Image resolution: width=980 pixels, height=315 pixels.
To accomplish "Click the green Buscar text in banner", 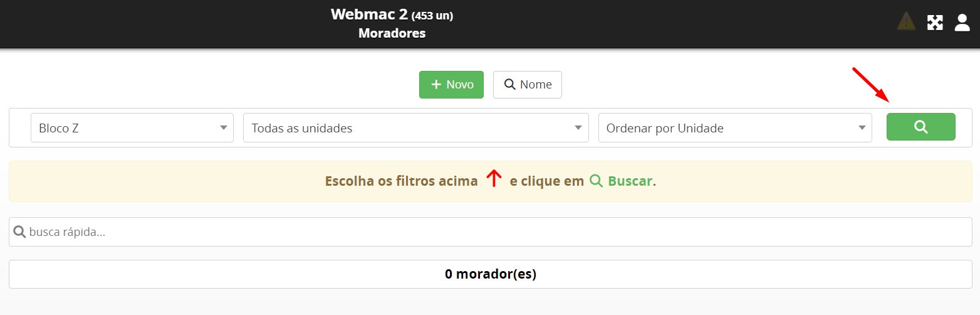I will pyautogui.click(x=630, y=181).
